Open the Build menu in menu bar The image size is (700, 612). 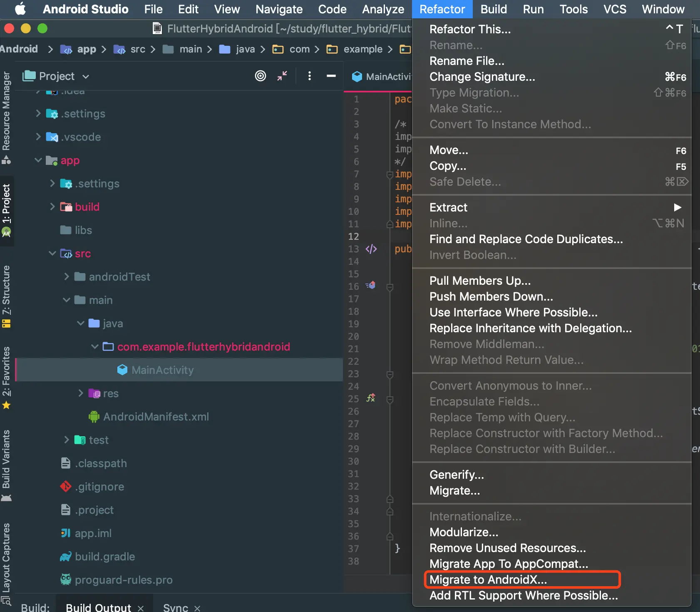pyautogui.click(x=494, y=9)
